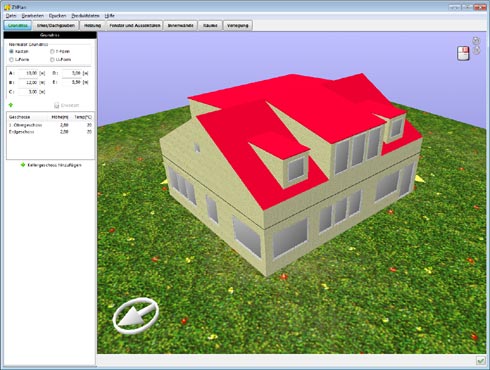Click the yellow arrow right of the house
Screen dimensions: 490x370
[x=420, y=179]
